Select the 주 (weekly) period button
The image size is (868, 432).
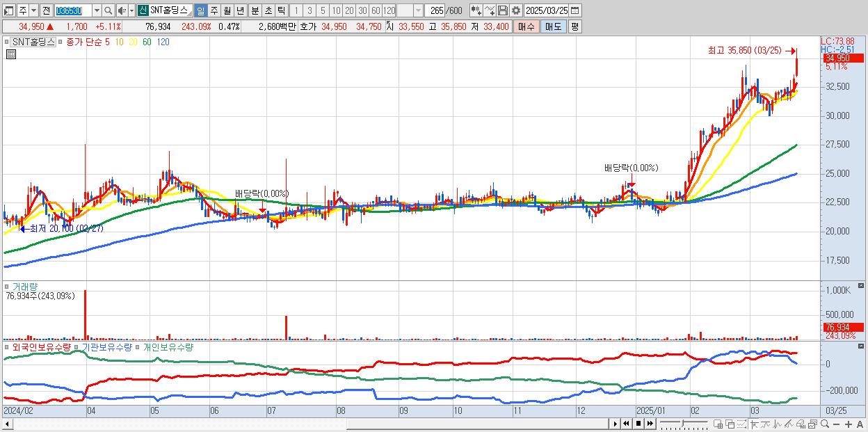(x=214, y=10)
